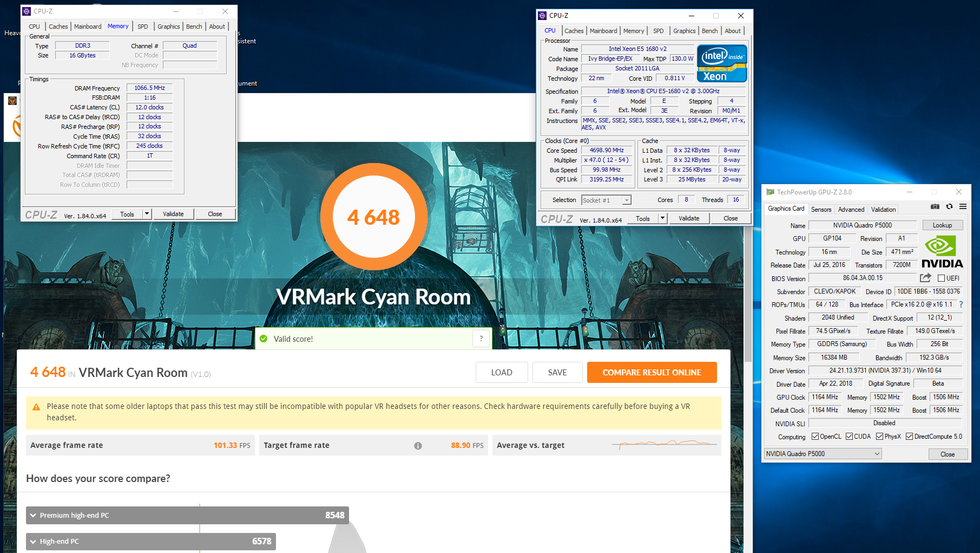Click the Target frame rate 88.90 FPS value
Screen dimensions: 980x553
pyautogui.click(x=467, y=445)
